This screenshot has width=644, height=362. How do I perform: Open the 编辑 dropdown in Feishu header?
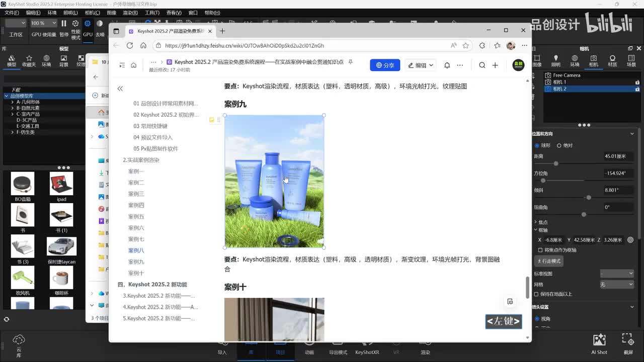(421, 65)
